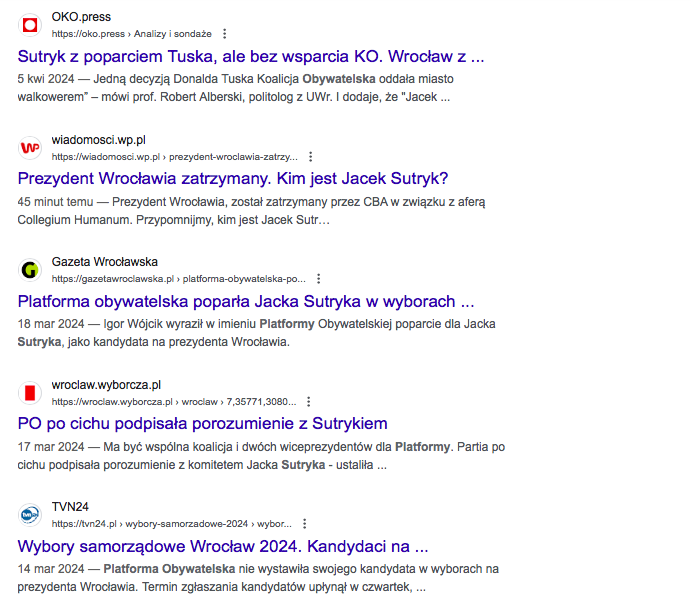691x611 pixels.
Task: Click the Gazeta Wrocławska green G favicon
Action: click(x=30, y=270)
